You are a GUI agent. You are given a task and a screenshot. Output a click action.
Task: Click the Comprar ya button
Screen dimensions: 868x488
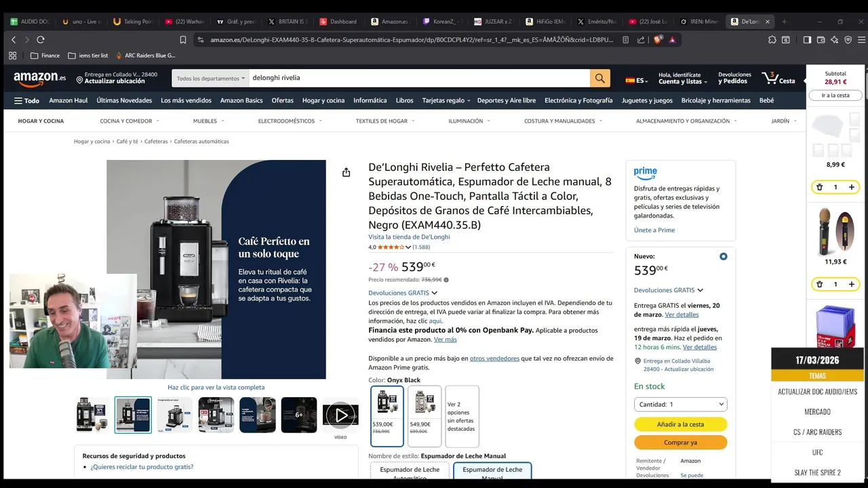click(x=680, y=443)
